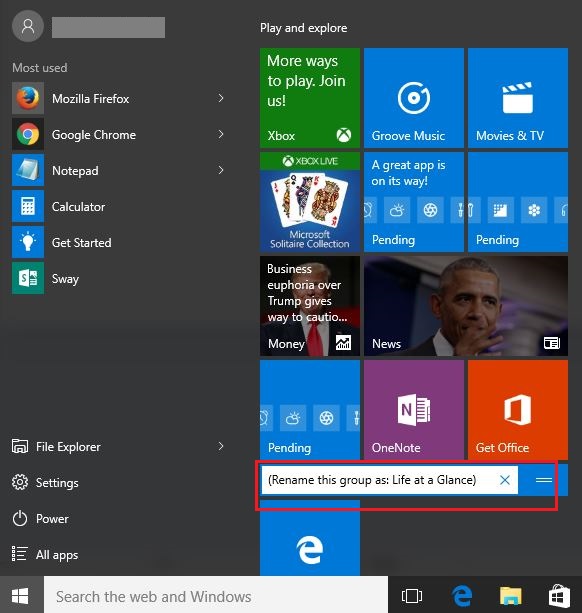This screenshot has height=613, width=582.
Task: Clear the group name text with X
Action: (505, 480)
